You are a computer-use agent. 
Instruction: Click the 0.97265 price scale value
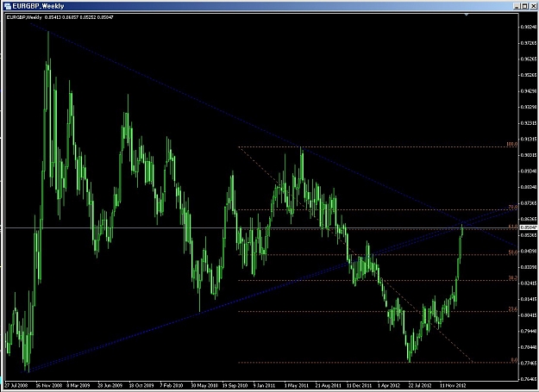pyautogui.click(x=529, y=43)
